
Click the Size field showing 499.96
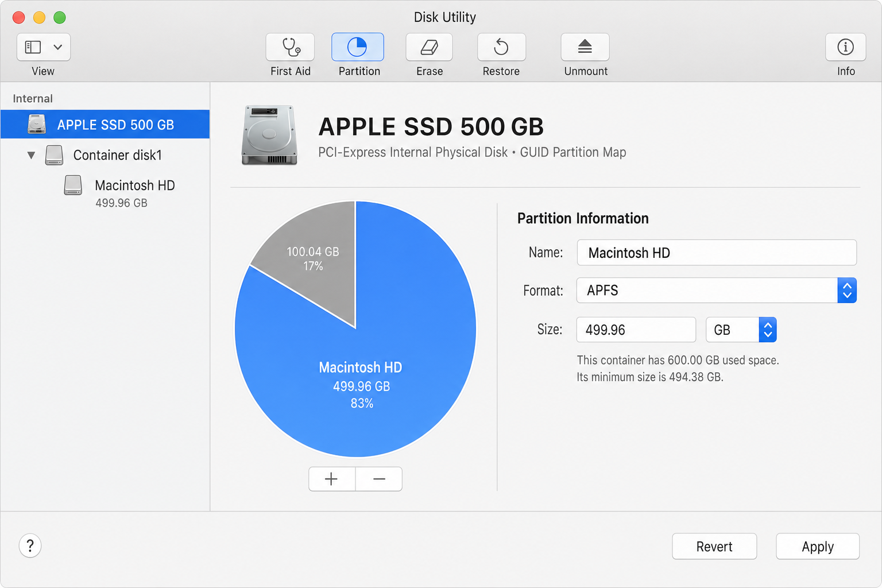pyautogui.click(x=636, y=330)
